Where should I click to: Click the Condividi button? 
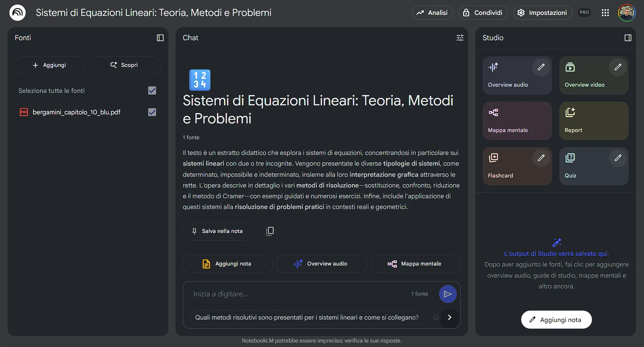click(x=483, y=13)
